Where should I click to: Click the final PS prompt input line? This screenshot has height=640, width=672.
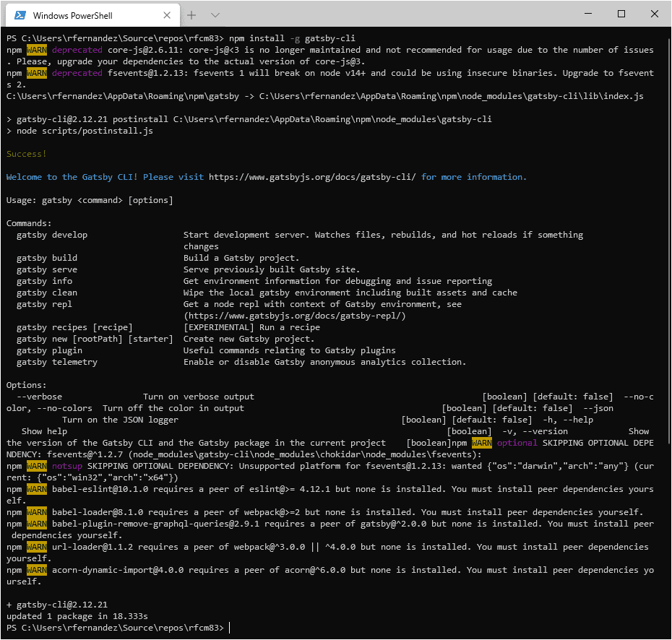click(118, 628)
